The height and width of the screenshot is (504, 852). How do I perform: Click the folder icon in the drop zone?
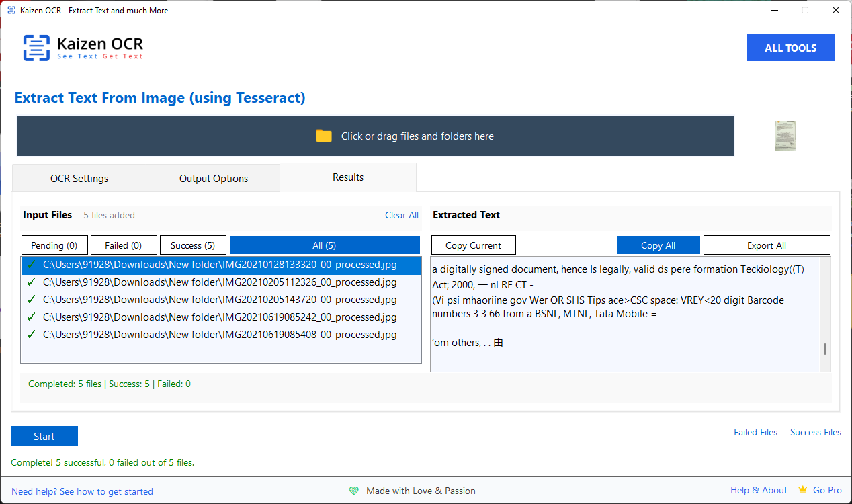click(323, 135)
